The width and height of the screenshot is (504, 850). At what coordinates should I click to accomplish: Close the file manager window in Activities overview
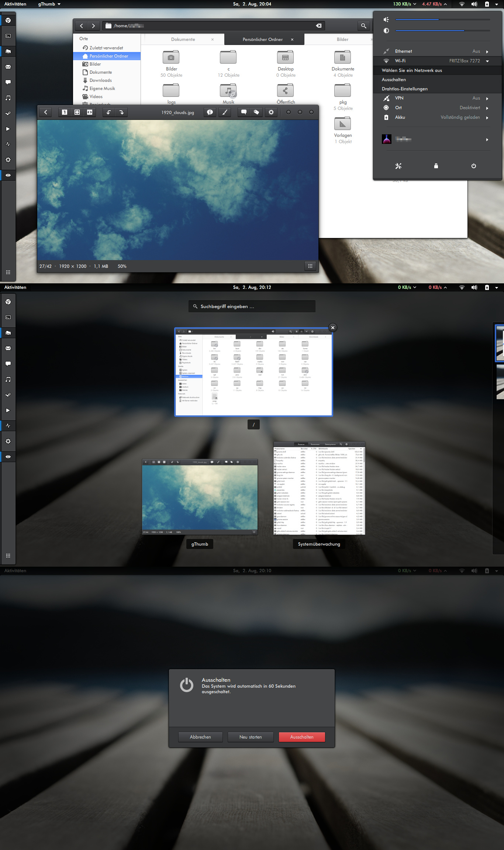tap(333, 328)
